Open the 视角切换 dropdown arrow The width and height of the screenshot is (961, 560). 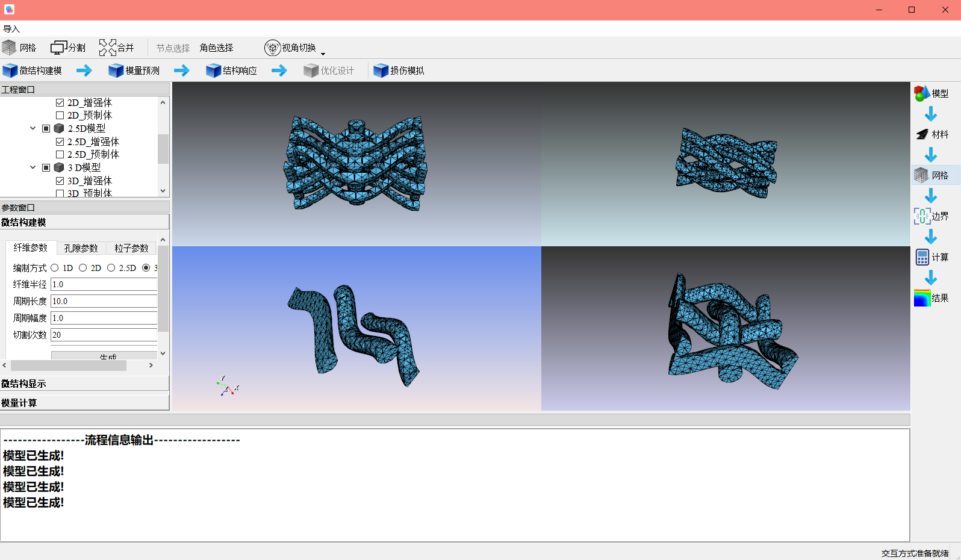click(x=323, y=54)
